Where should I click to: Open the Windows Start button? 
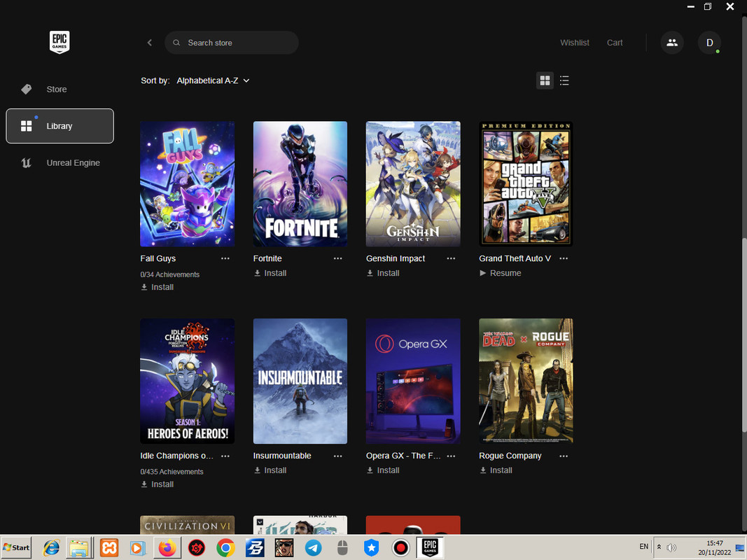coord(16,547)
